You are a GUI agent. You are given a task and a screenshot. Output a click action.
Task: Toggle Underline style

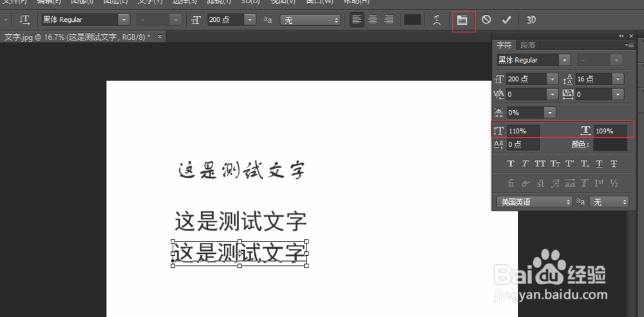pos(599,164)
